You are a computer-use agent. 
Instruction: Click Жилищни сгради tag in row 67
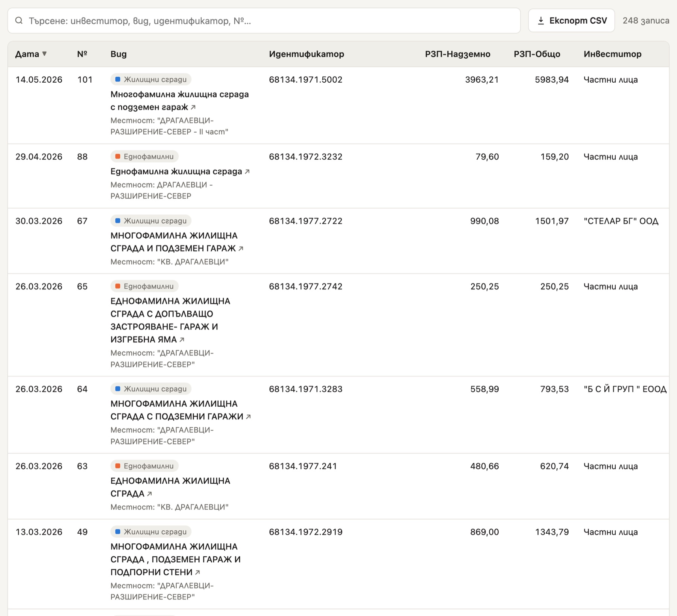151,221
